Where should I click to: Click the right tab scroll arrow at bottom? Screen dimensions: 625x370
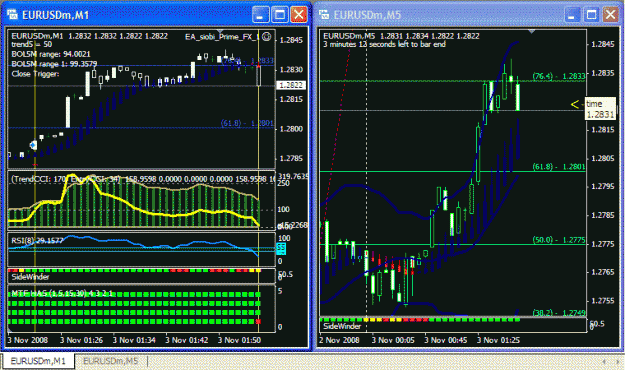pyautogui.click(x=617, y=362)
